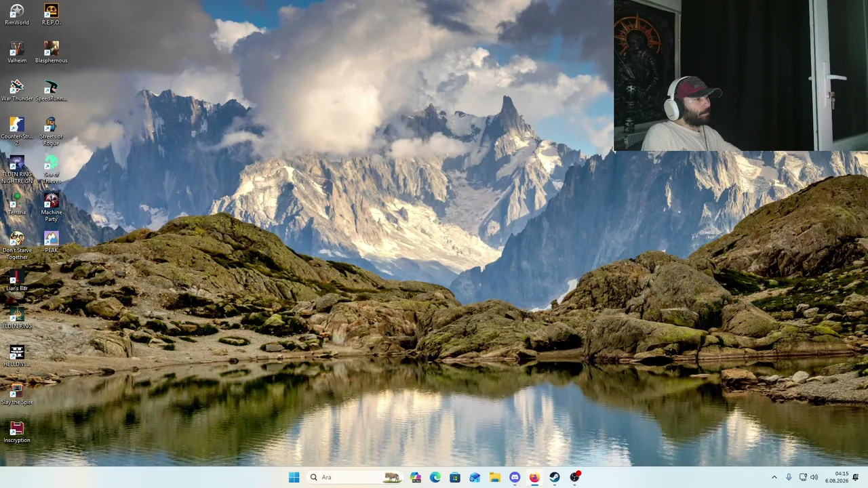Switch to Discord on the taskbar
Screen dimensions: 868x488
tap(515, 477)
